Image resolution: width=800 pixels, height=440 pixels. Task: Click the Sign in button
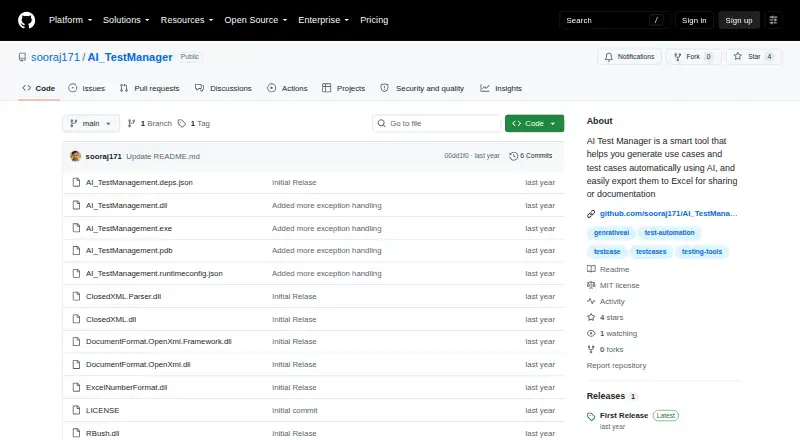point(694,20)
